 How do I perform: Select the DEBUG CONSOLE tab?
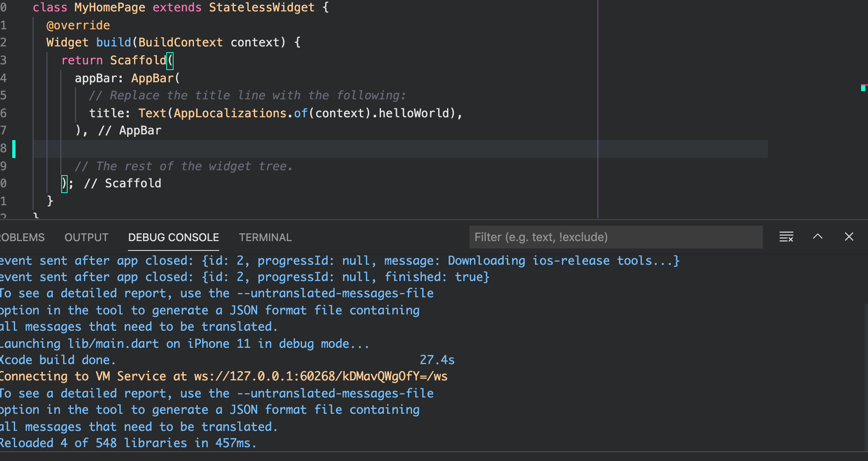(174, 237)
